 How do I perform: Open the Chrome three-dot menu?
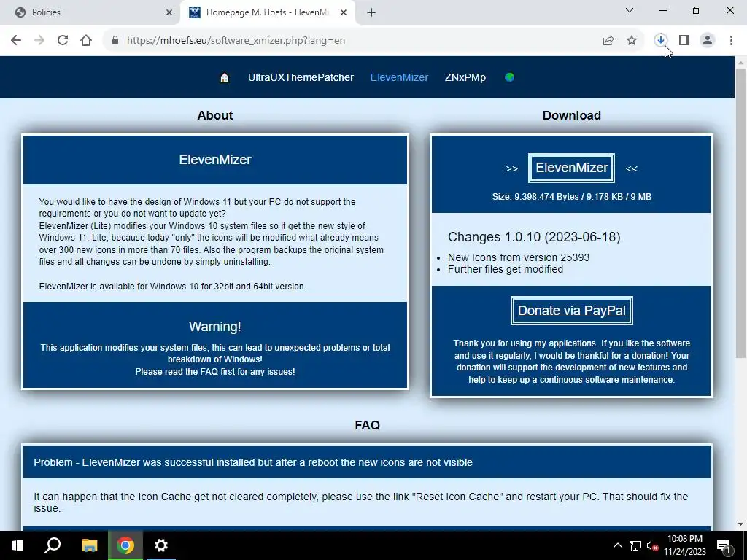[731, 41]
